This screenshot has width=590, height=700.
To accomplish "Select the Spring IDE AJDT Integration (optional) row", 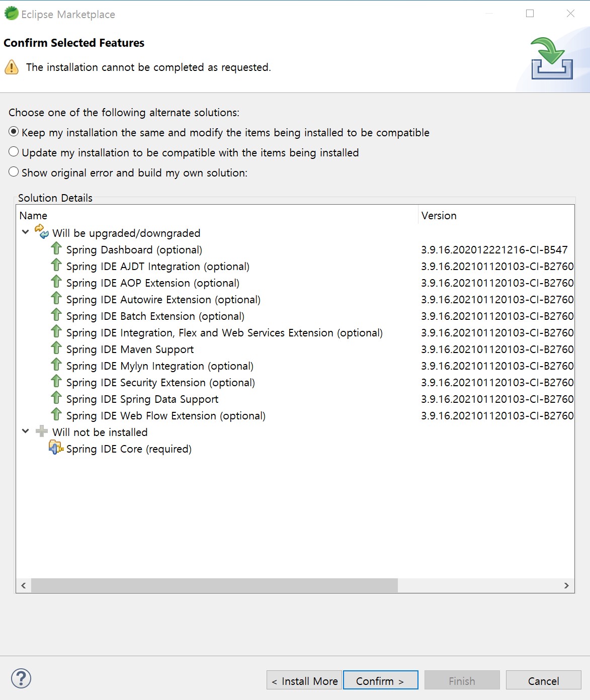I will [158, 267].
